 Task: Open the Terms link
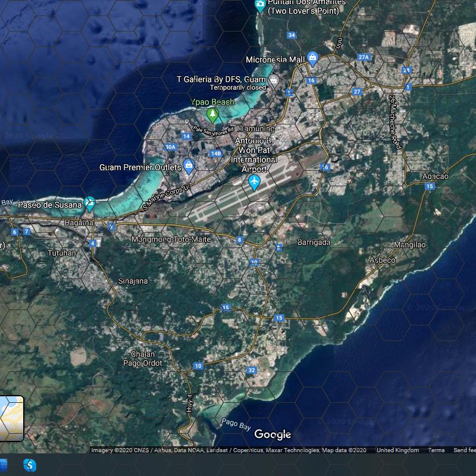(x=437, y=450)
